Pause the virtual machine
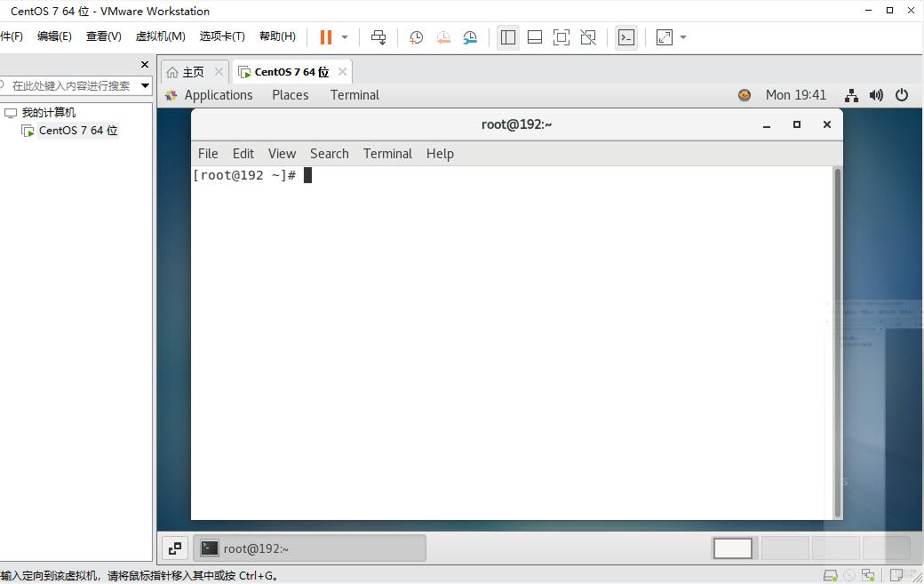The width and height of the screenshot is (924, 584). click(x=326, y=37)
